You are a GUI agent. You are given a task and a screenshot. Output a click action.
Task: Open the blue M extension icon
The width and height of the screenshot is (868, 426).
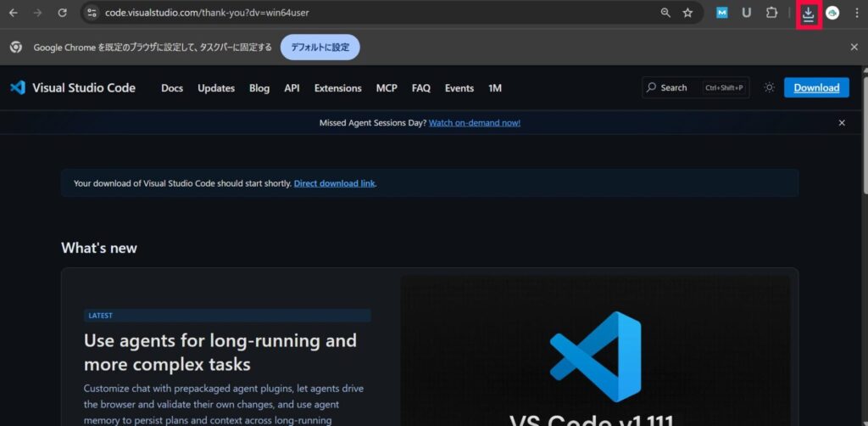coord(722,13)
